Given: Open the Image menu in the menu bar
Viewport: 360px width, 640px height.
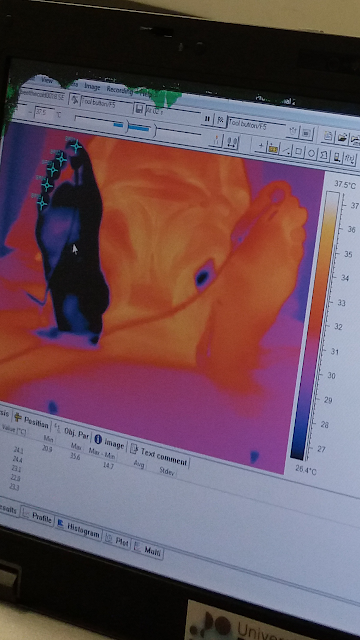Looking at the screenshot, I should [92, 87].
